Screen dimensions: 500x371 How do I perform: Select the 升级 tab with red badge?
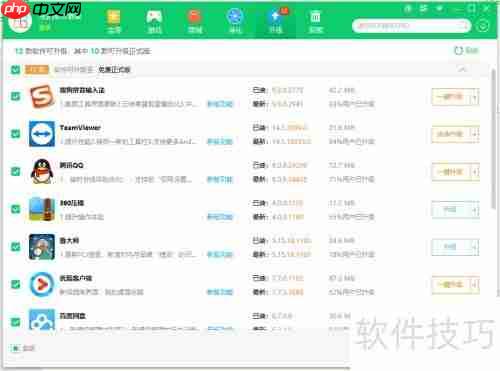(276, 21)
